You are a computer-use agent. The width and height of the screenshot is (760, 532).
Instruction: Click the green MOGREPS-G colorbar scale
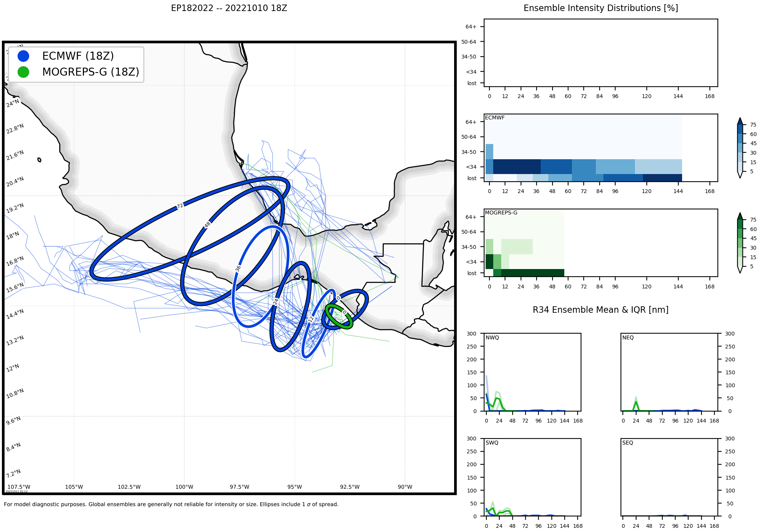click(x=740, y=243)
